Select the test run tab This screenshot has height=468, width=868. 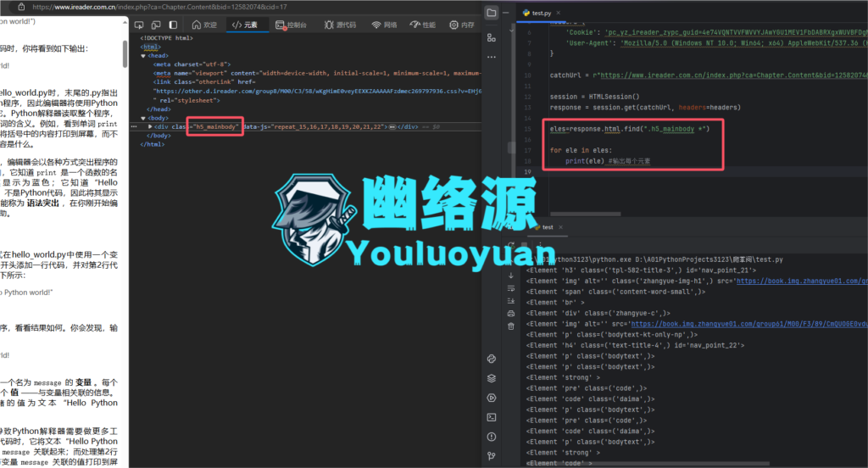548,227
